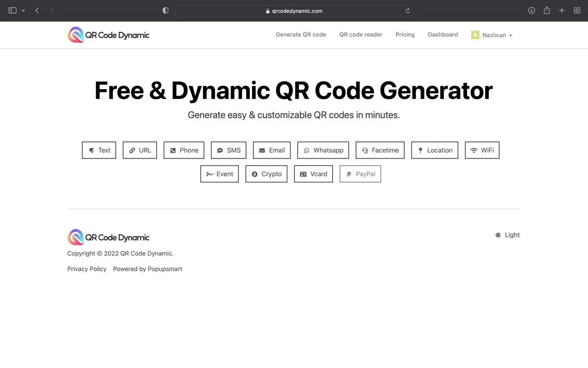Go forward to the next page
This screenshot has width=588, height=368.
click(51, 11)
